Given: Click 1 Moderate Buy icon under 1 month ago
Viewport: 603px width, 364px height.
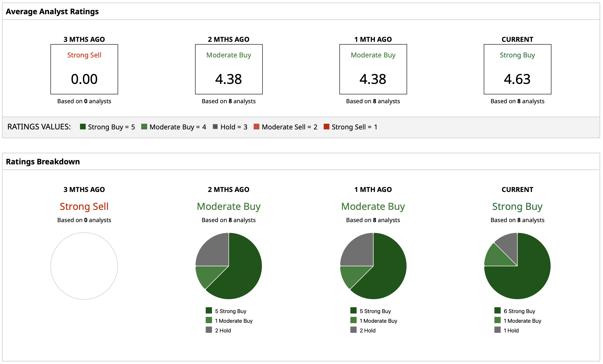Looking at the screenshot, I should tap(353, 320).
